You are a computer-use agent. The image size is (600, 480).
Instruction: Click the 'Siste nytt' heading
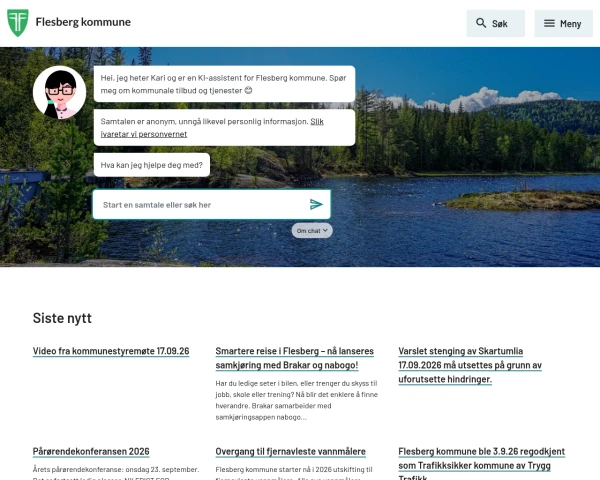(62, 318)
